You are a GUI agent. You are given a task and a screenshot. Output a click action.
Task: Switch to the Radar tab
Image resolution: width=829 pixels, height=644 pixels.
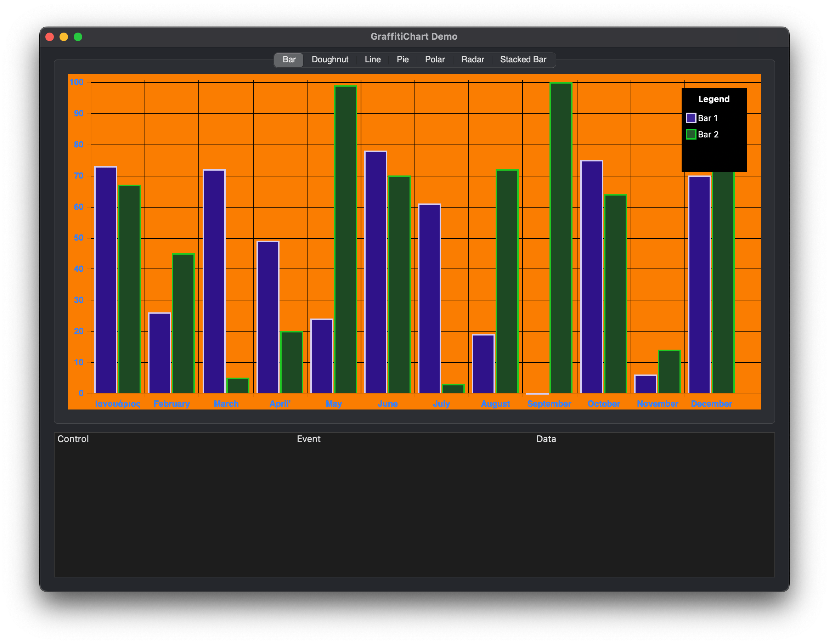[x=472, y=60]
